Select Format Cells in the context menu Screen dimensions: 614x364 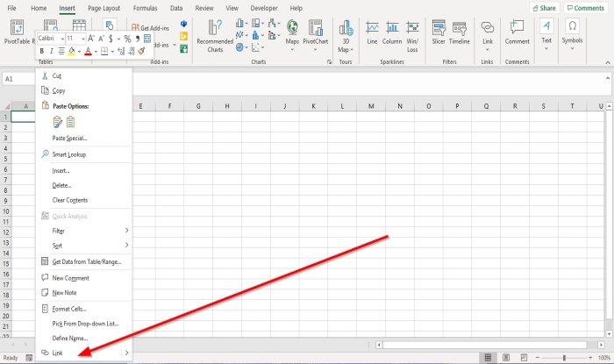(x=84, y=309)
